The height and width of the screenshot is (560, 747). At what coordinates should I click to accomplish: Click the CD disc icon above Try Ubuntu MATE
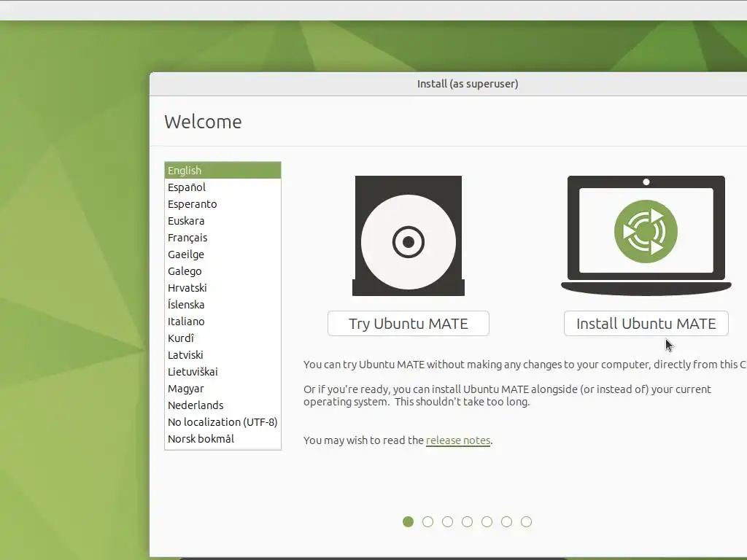click(x=409, y=236)
